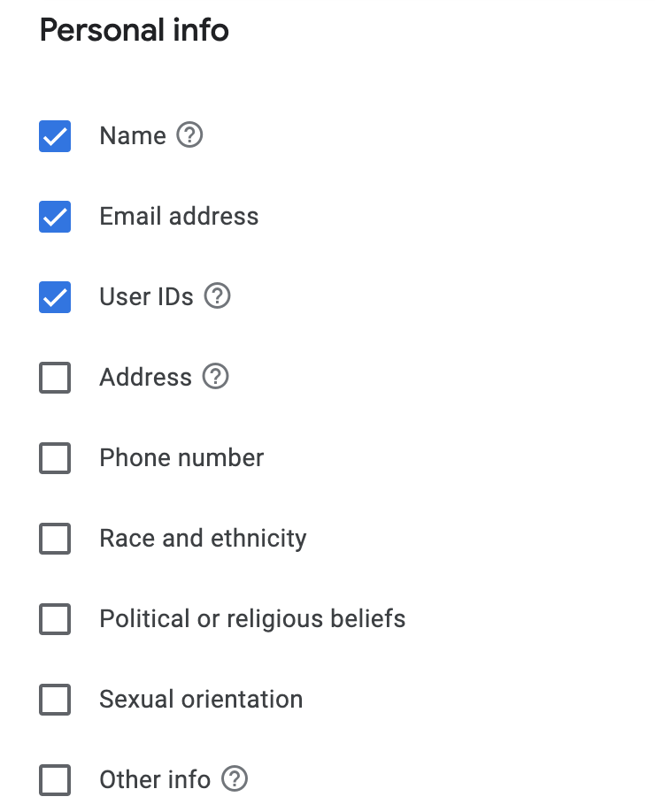This screenshot has height=812, width=655.
Task: Click the help icon beside User IDs
Action: (x=217, y=296)
